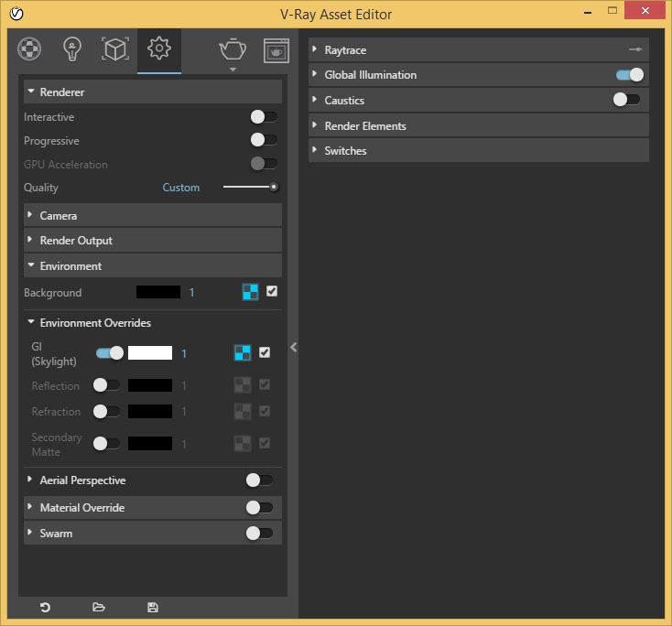Enable Refraction override switch
The width and height of the screenshot is (672, 626).
[107, 411]
